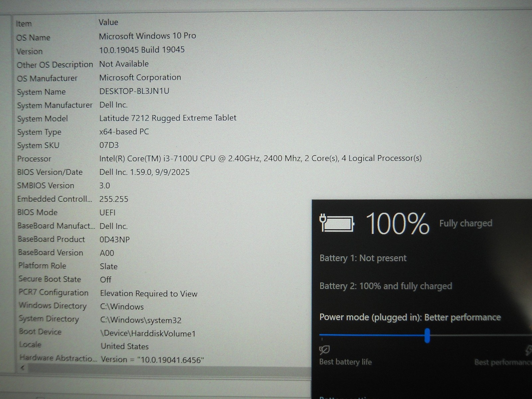The height and width of the screenshot is (399, 532).
Task: Select the System Name row label
Action: [41, 92]
